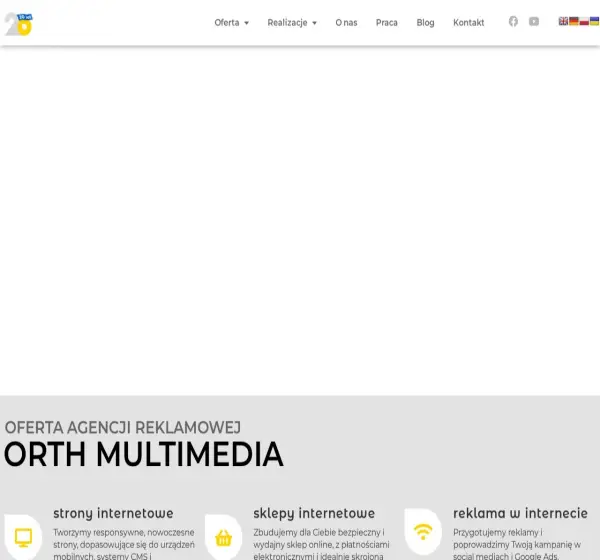Open the reklama w internecie heading link
600x560 pixels.
520,513
